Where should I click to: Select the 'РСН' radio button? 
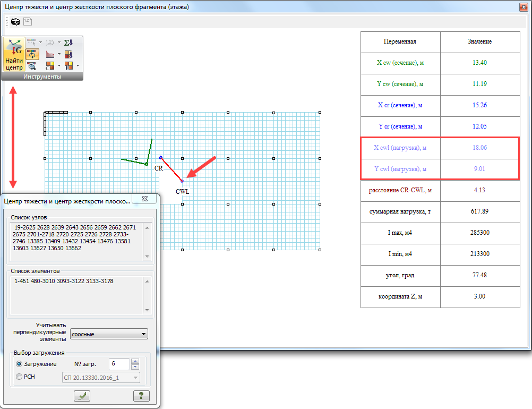coord(20,377)
